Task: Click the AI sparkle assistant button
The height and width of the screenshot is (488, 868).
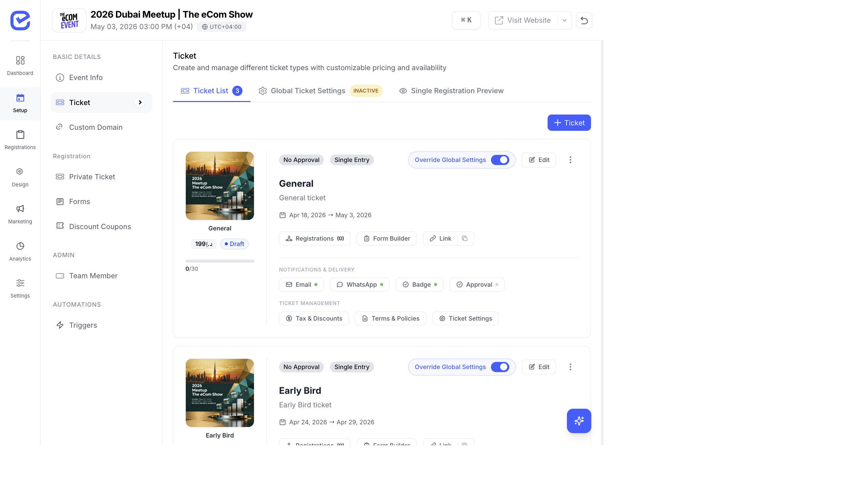Action: [x=579, y=421]
